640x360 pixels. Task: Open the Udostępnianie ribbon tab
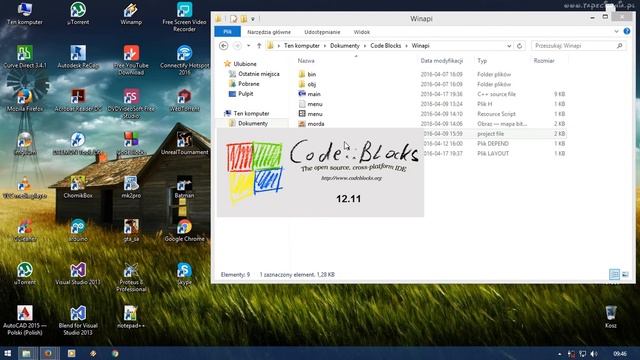[322, 32]
